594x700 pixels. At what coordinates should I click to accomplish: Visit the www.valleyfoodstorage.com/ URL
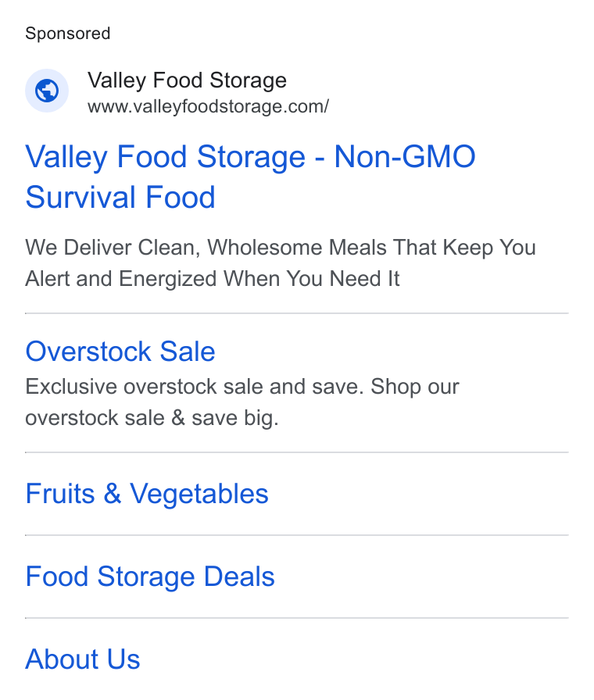click(208, 107)
